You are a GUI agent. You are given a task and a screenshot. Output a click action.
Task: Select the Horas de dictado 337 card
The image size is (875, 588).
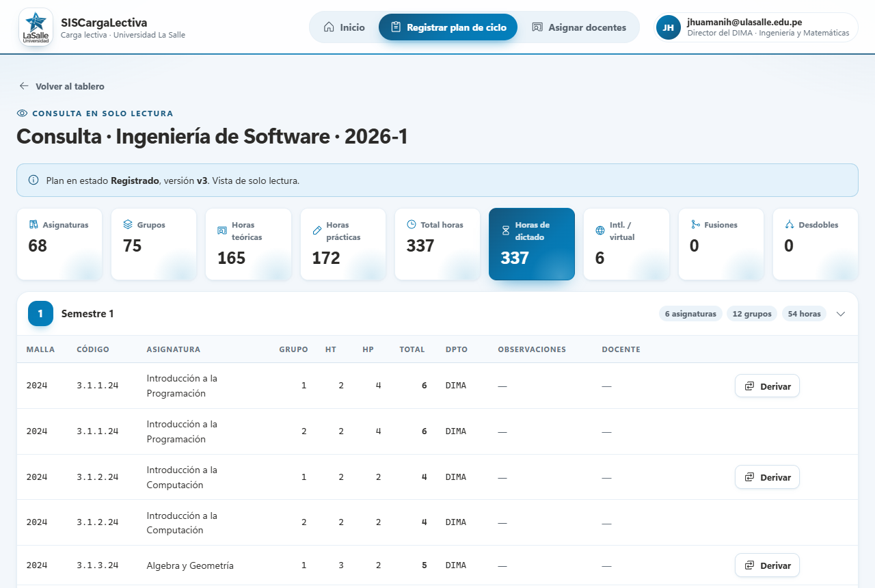(x=532, y=244)
